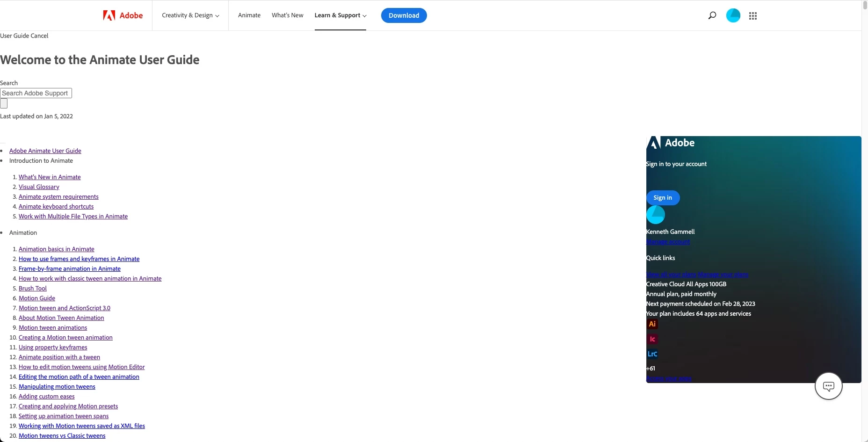Open the Visual Glossary link
Screen dimensions: 868x442
pyautogui.click(x=39, y=187)
